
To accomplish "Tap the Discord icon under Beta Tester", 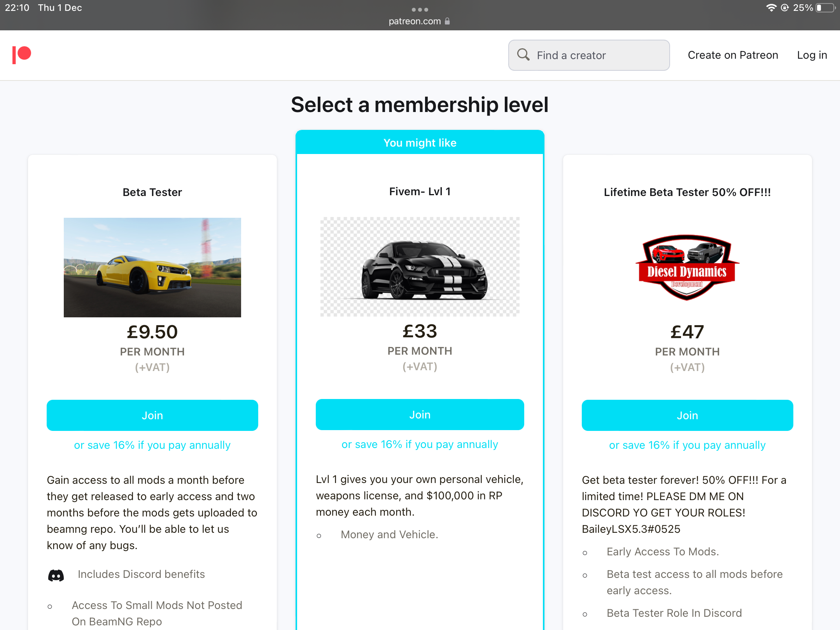I will click(56, 575).
